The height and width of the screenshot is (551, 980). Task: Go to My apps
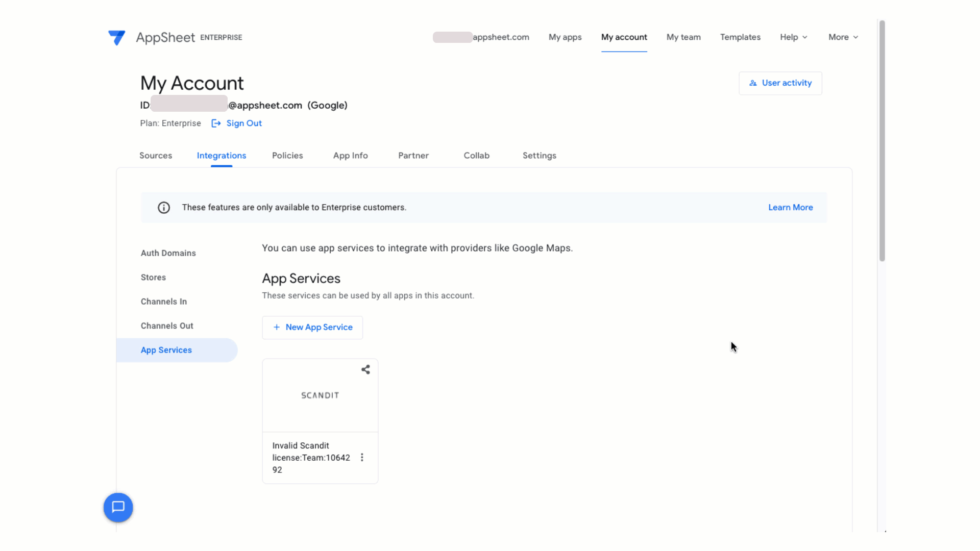tap(565, 37)
